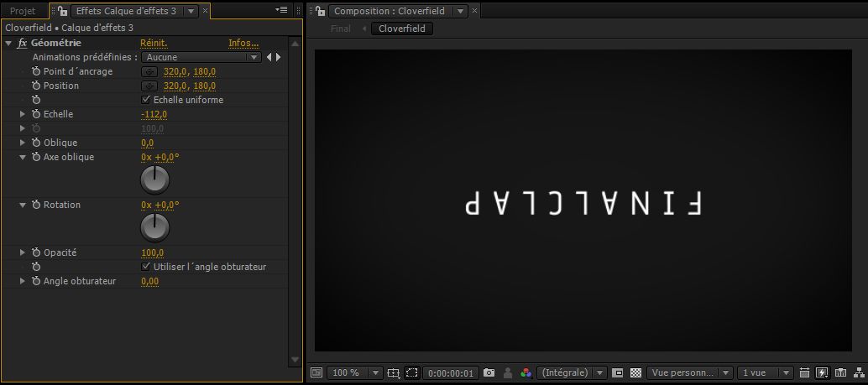
Task: Collapse the Géométrie effect group
Action: [8, 43]
